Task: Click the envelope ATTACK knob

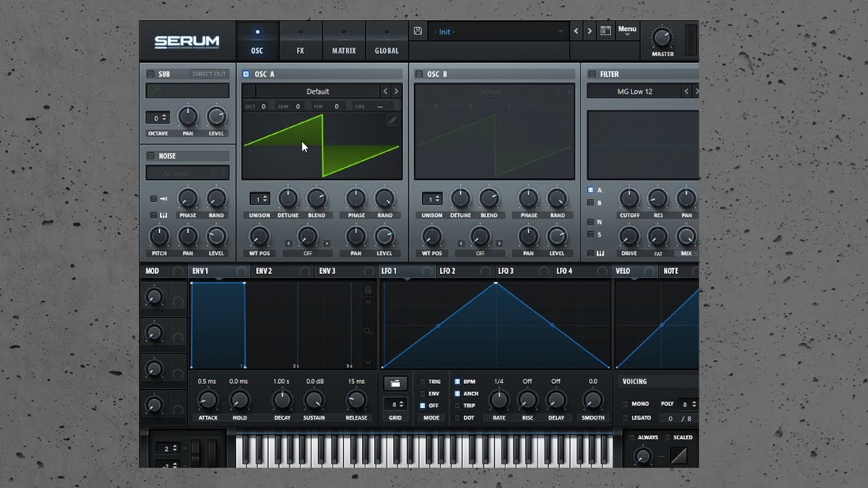Action: pyautogui.click(x=208, y=400)
